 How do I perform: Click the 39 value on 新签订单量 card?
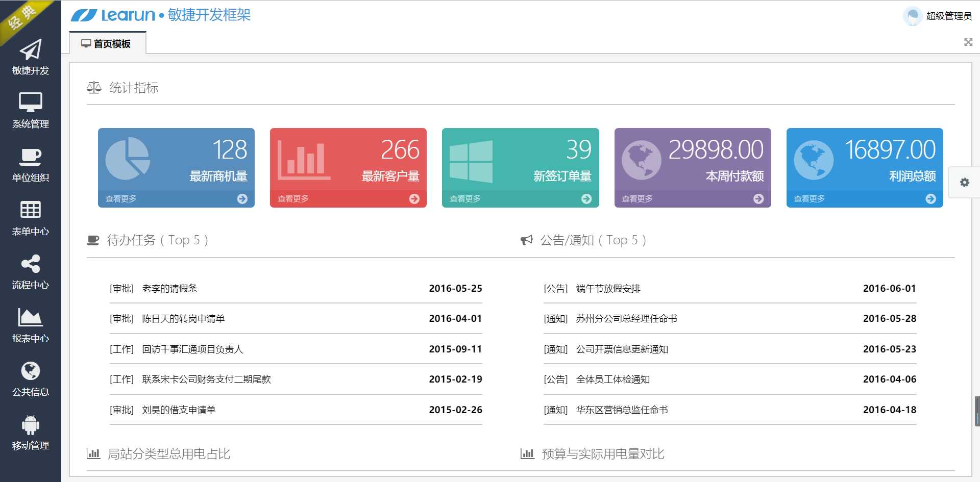click(x=579, y=149)
